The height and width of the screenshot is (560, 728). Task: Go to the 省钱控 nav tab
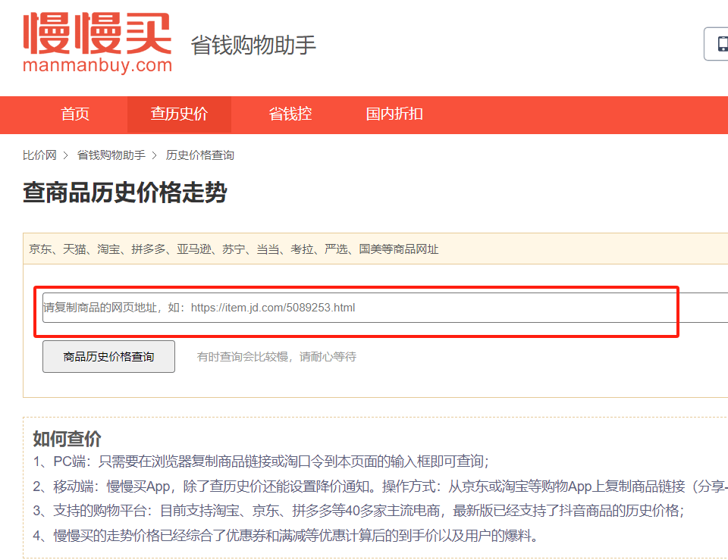coord(290,114)
